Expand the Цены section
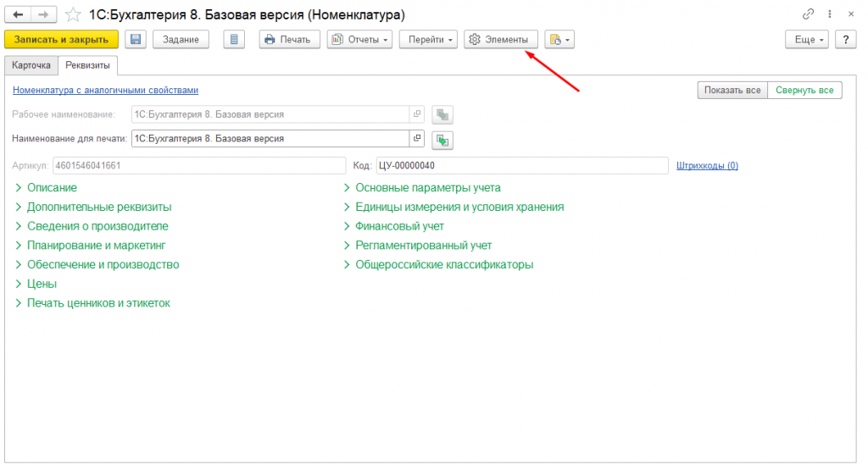 [36, 284]
